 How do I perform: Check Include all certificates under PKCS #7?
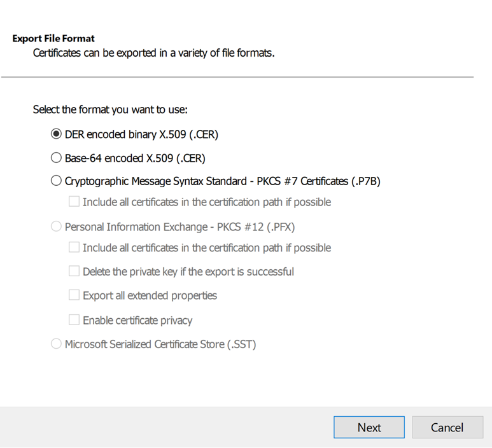pyautogui.click(x=74, y=202)
